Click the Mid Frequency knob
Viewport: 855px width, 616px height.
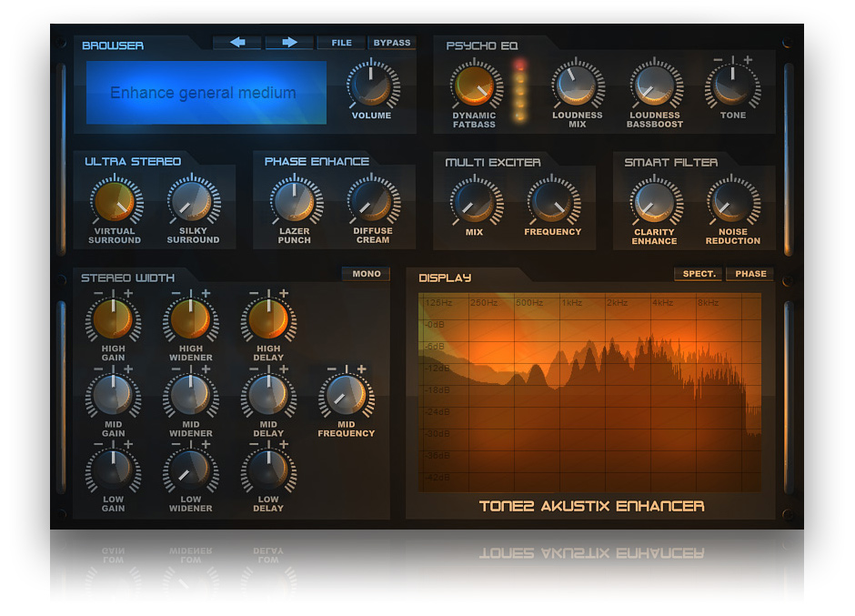pos(346,396)
